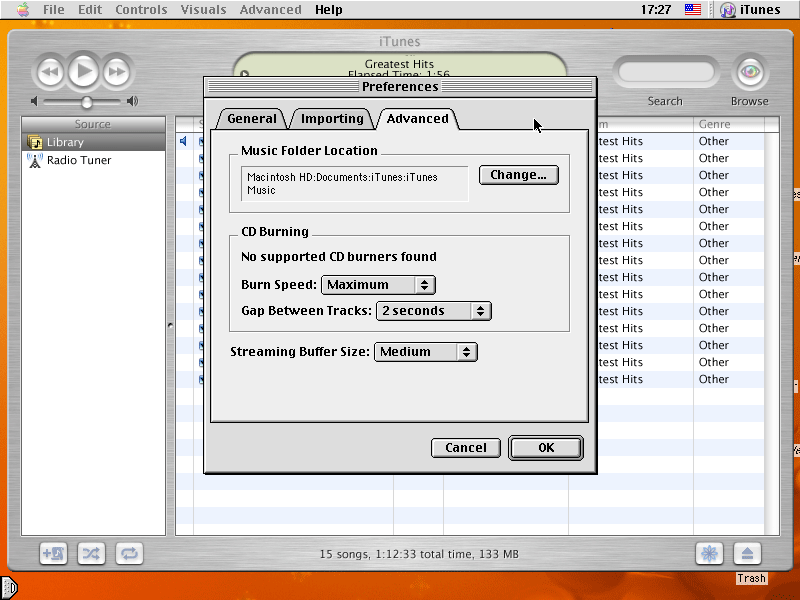Screen dimensions: 800x600
Task: Select Radio Tuner in the Source list
Action: (94, 160)
